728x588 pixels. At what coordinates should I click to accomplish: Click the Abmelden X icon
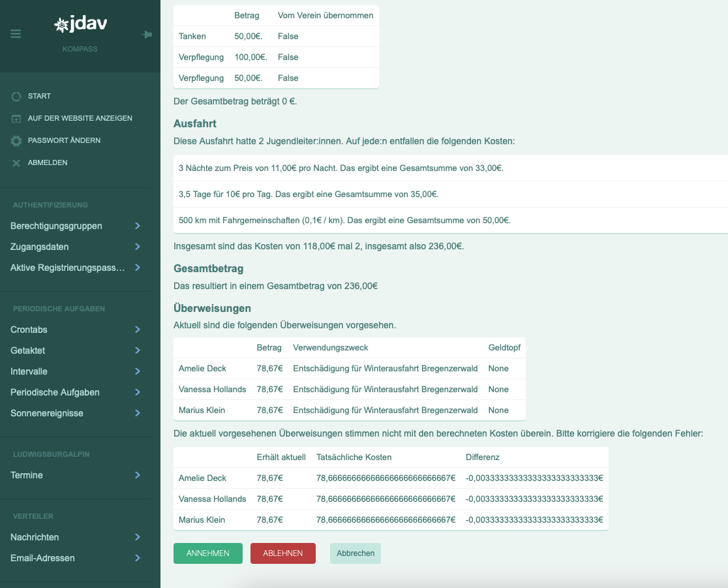point(16,163)
